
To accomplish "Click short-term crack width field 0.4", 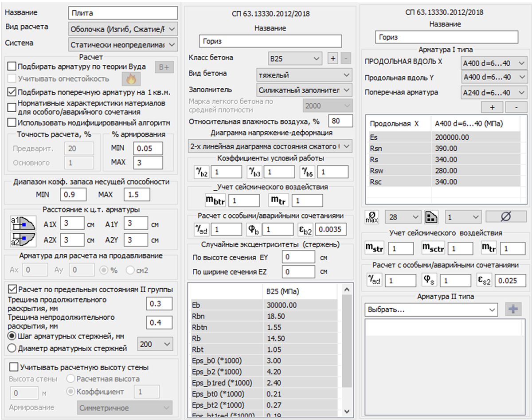I will pyautogui.click(x=159, y=322).
